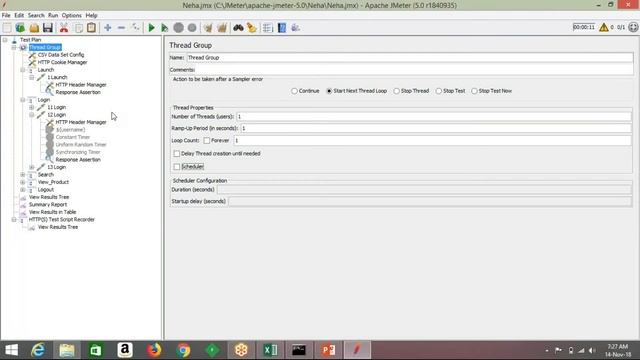The image size is (640, 360).
Task: Open the File menu
Action: tap(6, 15)
